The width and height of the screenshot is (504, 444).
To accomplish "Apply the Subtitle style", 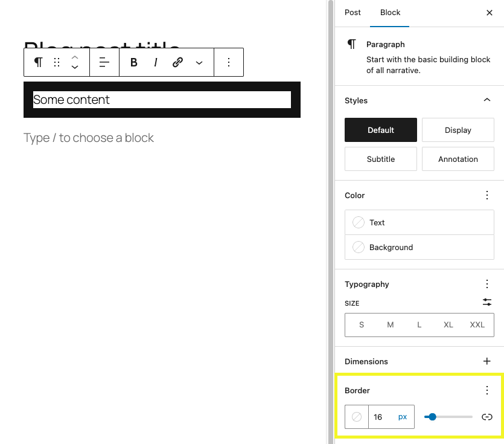I will tap(381, 159).
